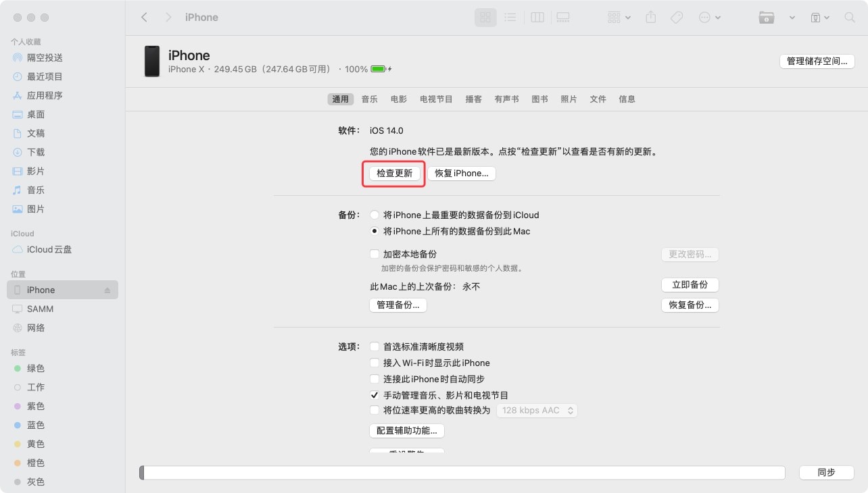Click the 恢复备份... button
Viewport: 868px width, 493px height.
point(690,305)
